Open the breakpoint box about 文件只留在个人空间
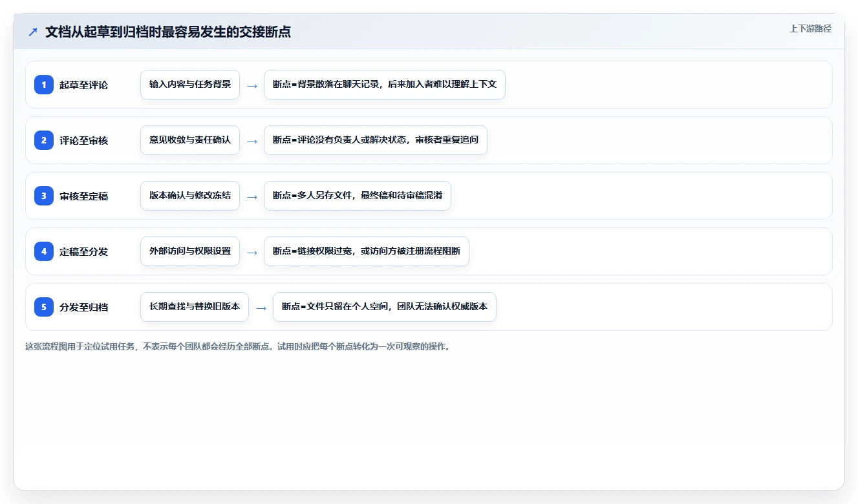 385,307
